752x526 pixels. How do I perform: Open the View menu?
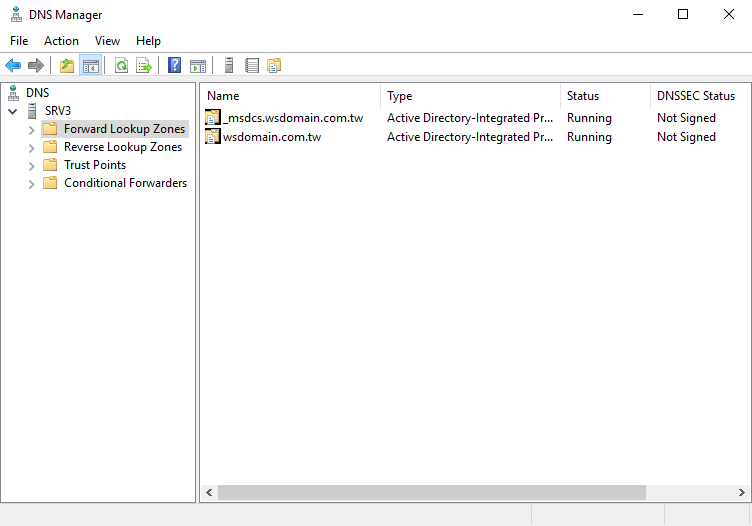107,41
